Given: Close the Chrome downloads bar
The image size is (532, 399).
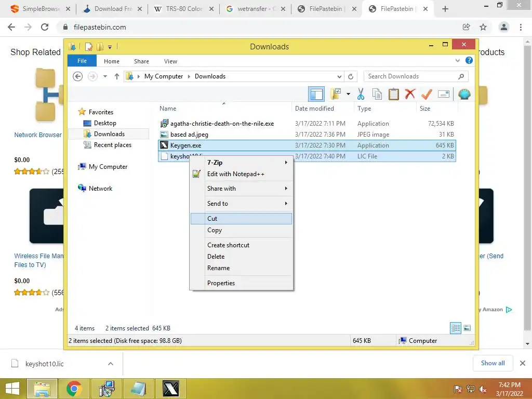Looking at the screenshot, I should pos(523,363).
